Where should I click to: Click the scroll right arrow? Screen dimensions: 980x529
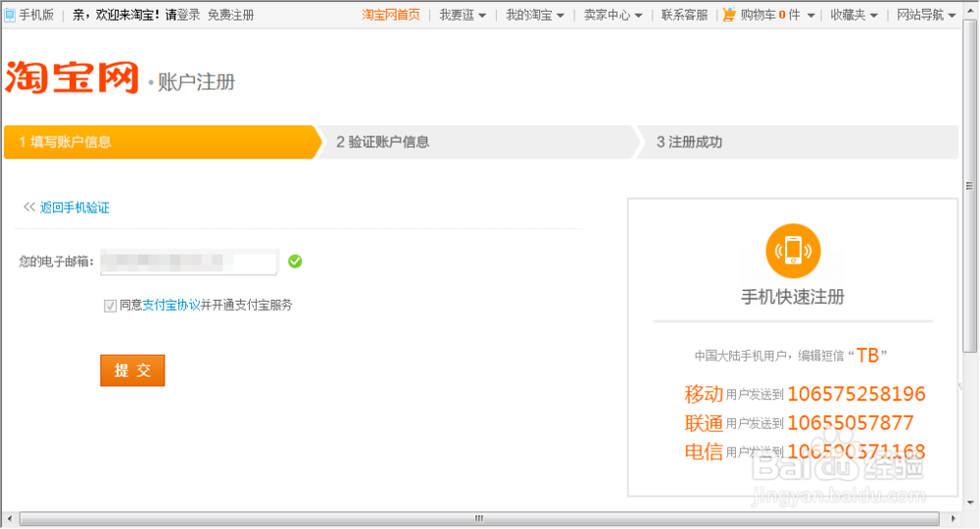click(x=953, y=518)
